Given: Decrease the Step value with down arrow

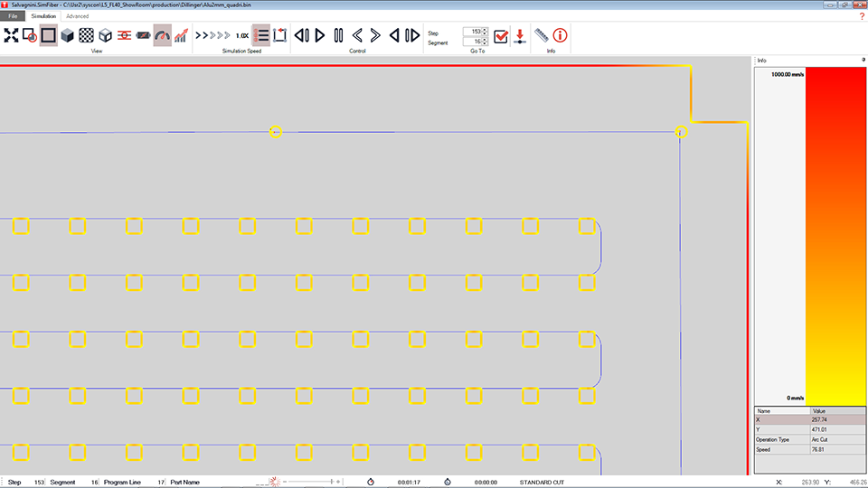Looking at the screenshot, I should coord(485,33).
